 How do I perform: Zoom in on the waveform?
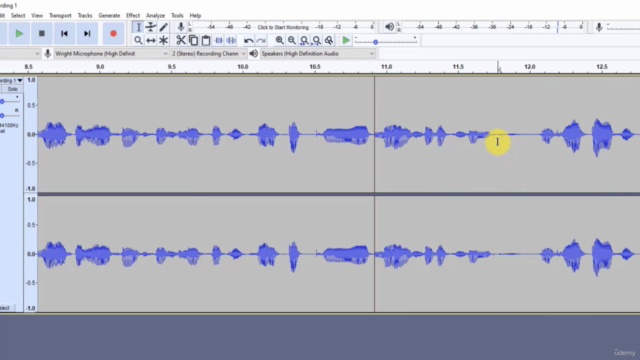279,40
